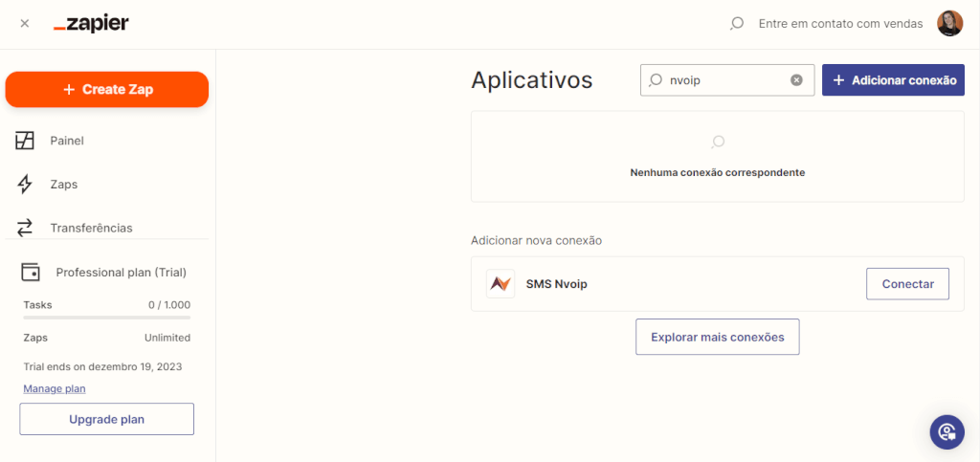Open the user profile avatar
Image resolution: width=980 pixels, height=462 pixels.
pyautogui.click(x=949, y=24)
